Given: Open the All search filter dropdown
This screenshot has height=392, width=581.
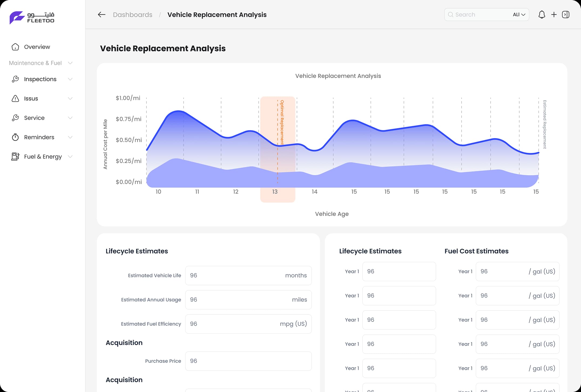Looking at the screenshot, I should click(519, 15).
